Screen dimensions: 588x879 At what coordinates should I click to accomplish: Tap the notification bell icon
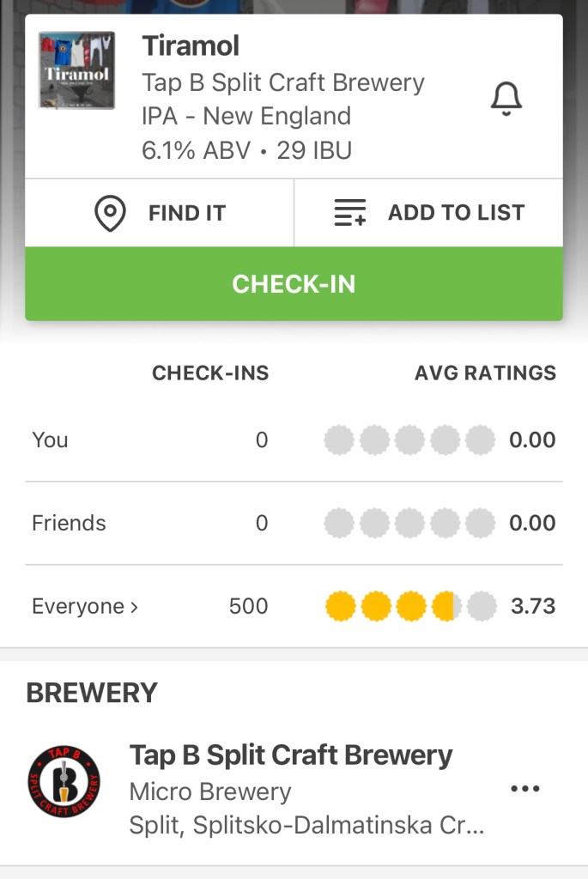tap(506, 100)
